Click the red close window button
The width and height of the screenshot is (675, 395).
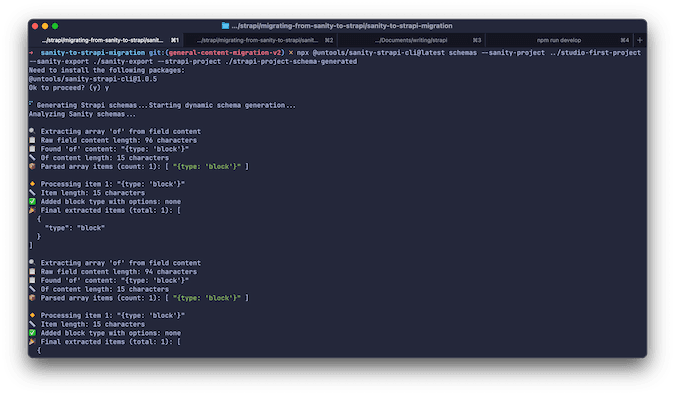coord(35,26)
